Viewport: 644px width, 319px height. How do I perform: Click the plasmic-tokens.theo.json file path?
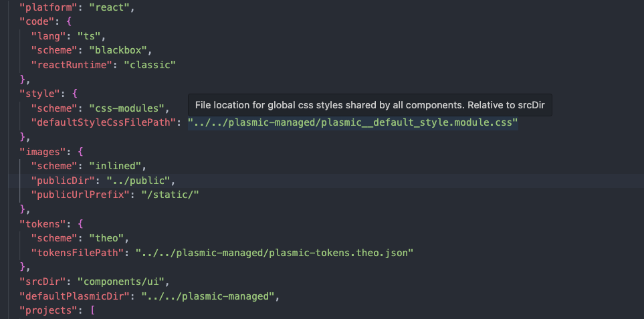[x=275, y=252]
